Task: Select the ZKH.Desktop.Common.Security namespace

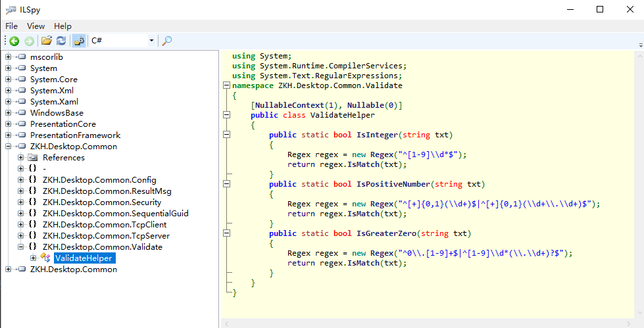Action: coord(102,202)
